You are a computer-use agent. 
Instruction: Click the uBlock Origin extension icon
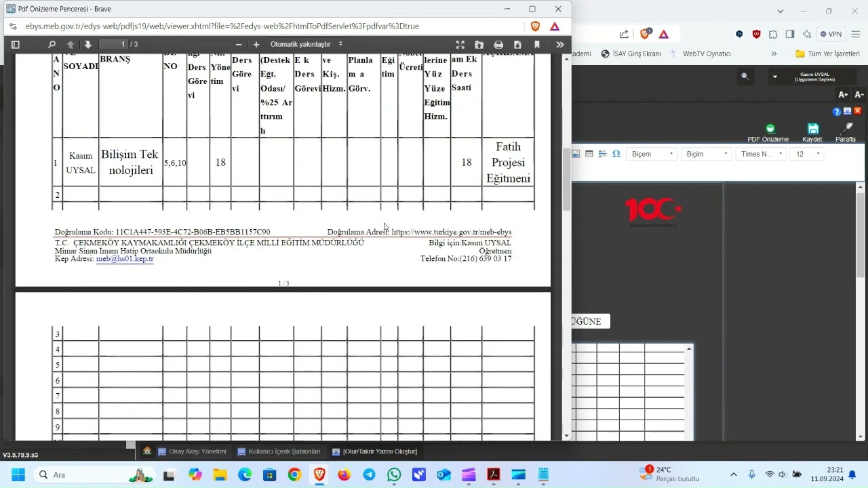(756, 34)
